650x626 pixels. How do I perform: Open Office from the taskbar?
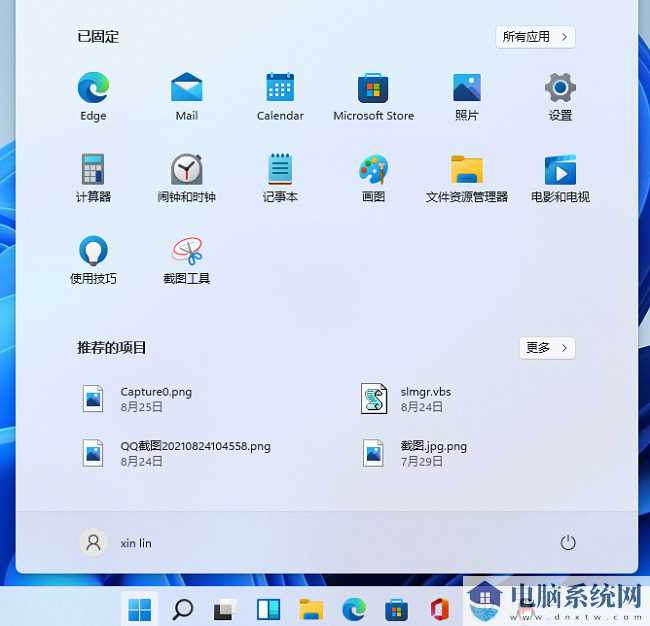[439, 609]
